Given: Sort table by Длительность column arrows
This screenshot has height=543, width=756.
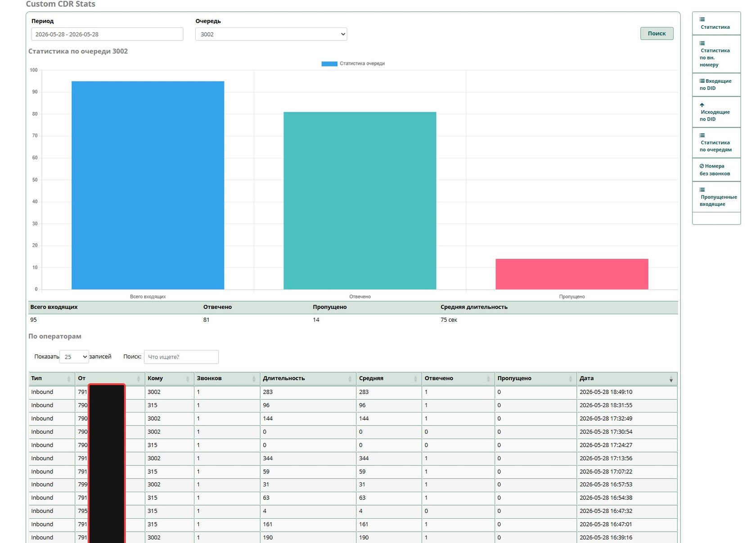Looking at the screenshot, I should tap(350, 379).
